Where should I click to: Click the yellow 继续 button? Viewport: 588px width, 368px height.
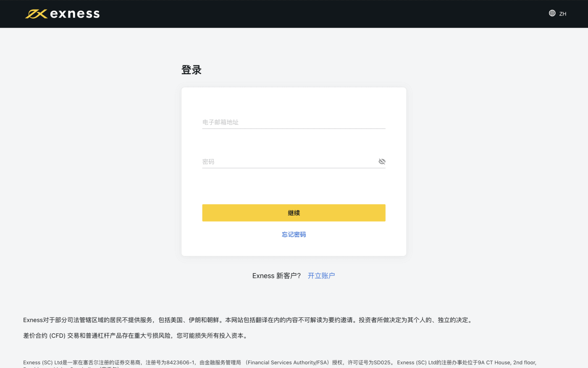[x=294, y=213]
